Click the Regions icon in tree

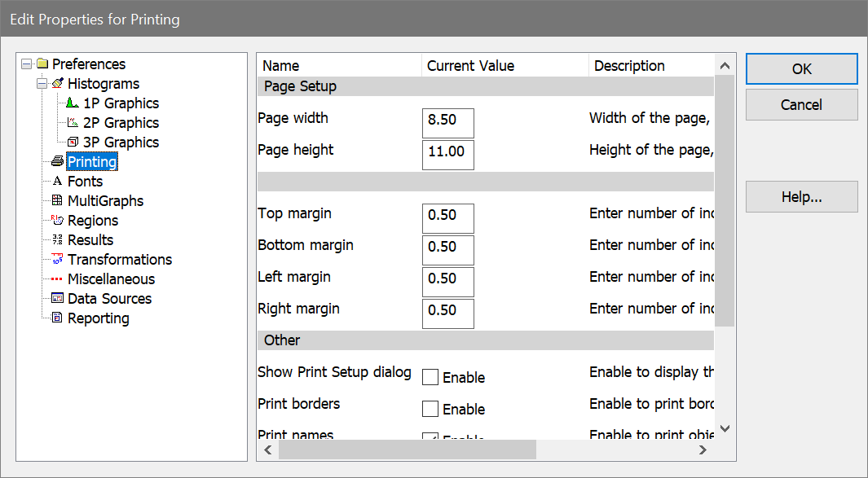[57, 221]
